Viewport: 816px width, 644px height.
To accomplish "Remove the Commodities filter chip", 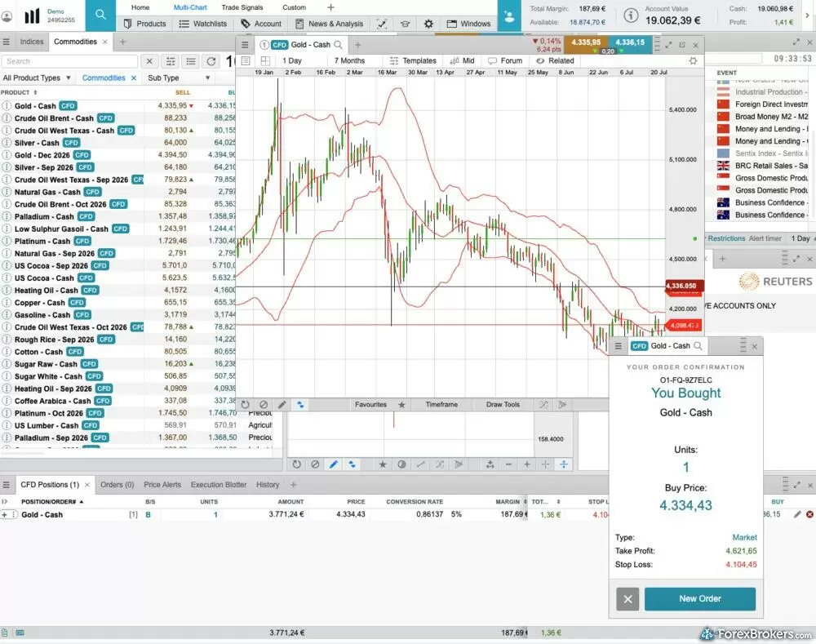I will (134, 78).
